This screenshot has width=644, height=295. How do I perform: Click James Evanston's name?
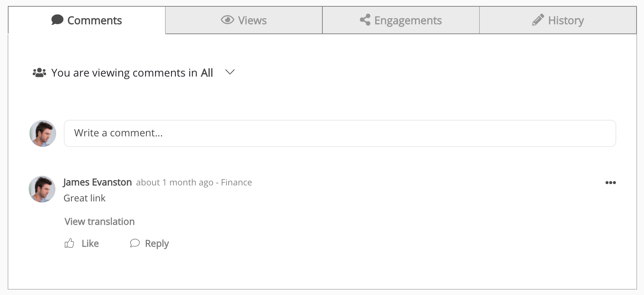click(x=97, y=182)
